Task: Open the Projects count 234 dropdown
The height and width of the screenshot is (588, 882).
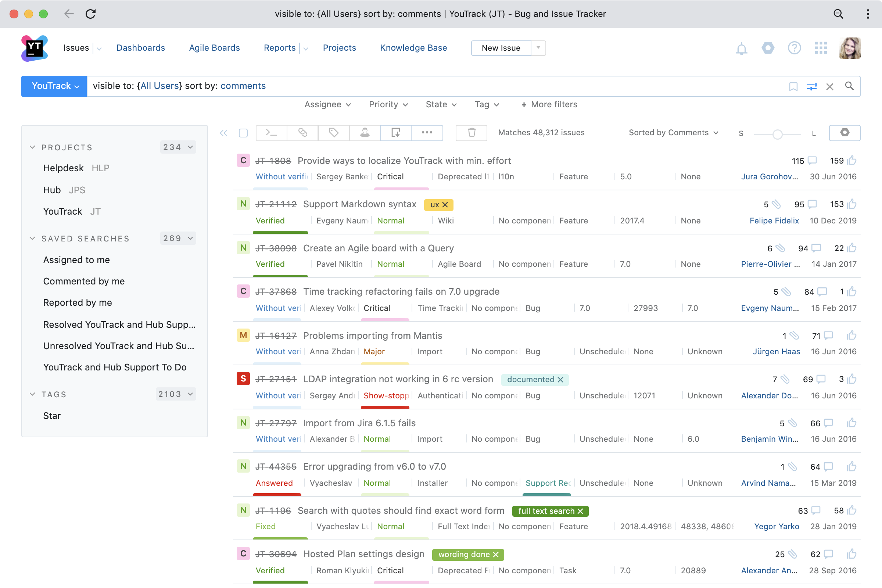Action: (x=178, y=147)
